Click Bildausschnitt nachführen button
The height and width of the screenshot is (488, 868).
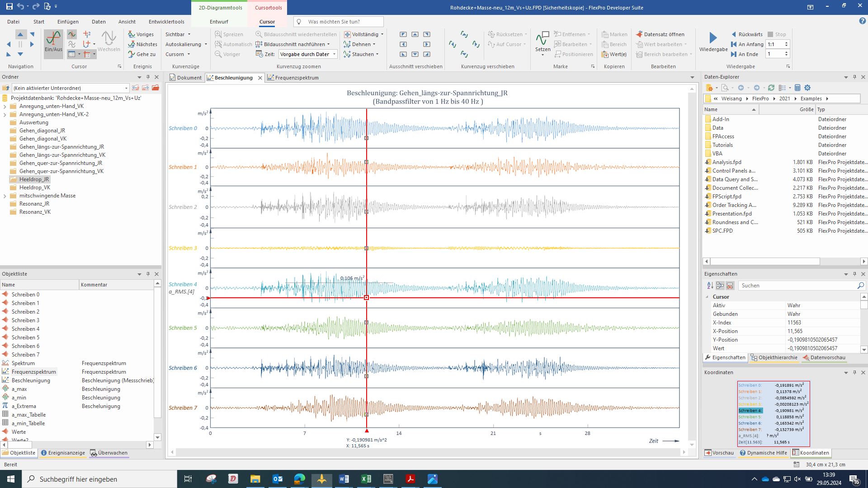(294, 44)
